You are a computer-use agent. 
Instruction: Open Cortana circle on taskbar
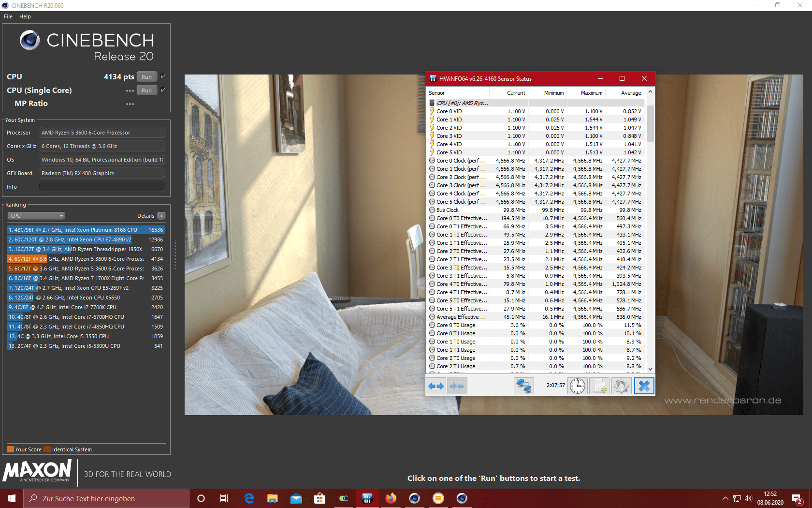coord(201,498)
